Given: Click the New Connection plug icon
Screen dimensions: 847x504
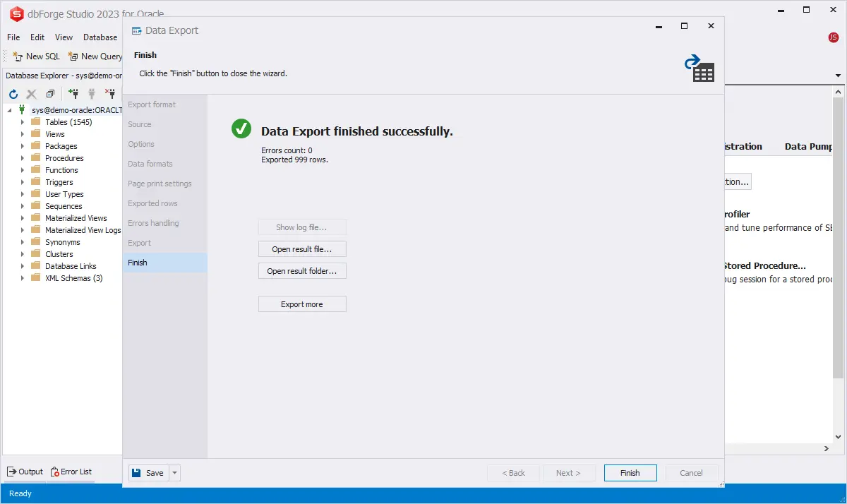Looking at the screenshot, I should click(73, 93).
